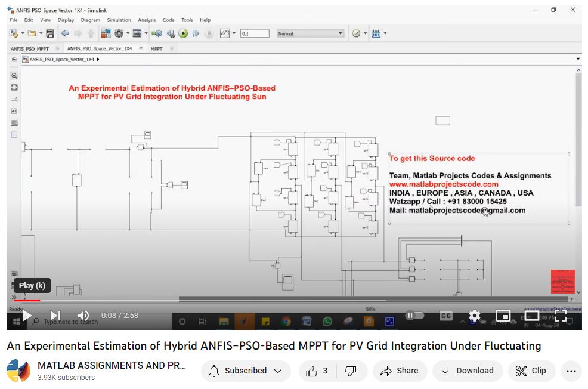This screenshot has height=389, width=588.
Task: Enter fullscreen mode
Action: 561,316
